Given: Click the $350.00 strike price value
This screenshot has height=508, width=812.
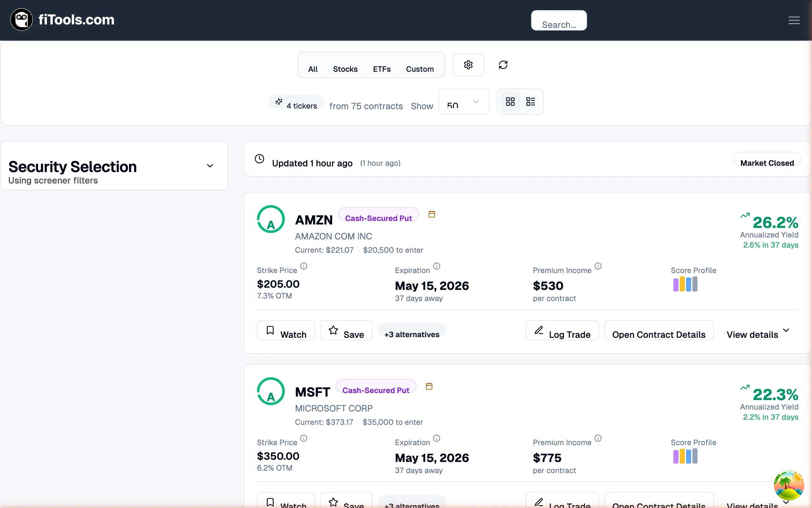Looking at the screenshot, I should coord(278,456).
